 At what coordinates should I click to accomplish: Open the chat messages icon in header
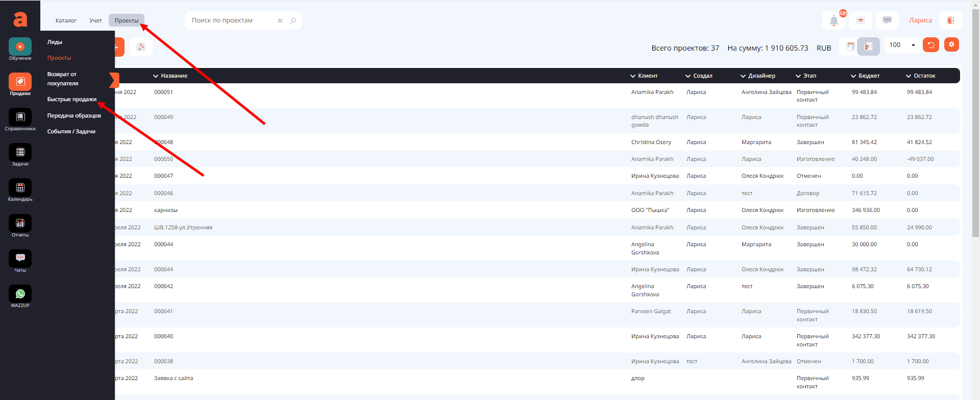click(x=887, y=20)
